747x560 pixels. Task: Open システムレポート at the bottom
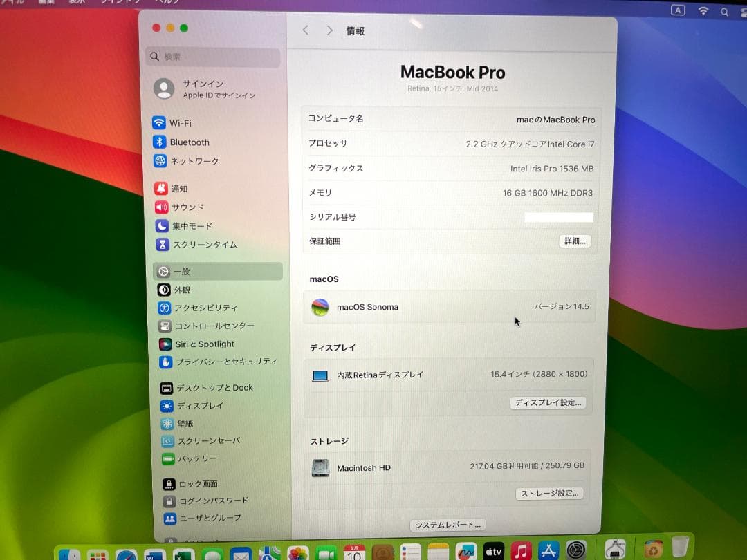point(448,525)
